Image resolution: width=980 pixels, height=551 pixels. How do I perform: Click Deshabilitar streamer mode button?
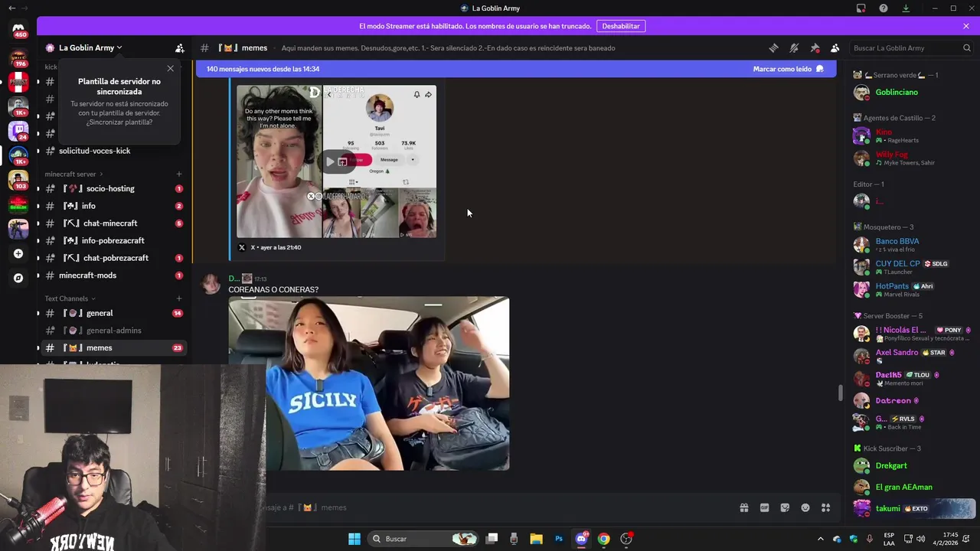(621, 26)
